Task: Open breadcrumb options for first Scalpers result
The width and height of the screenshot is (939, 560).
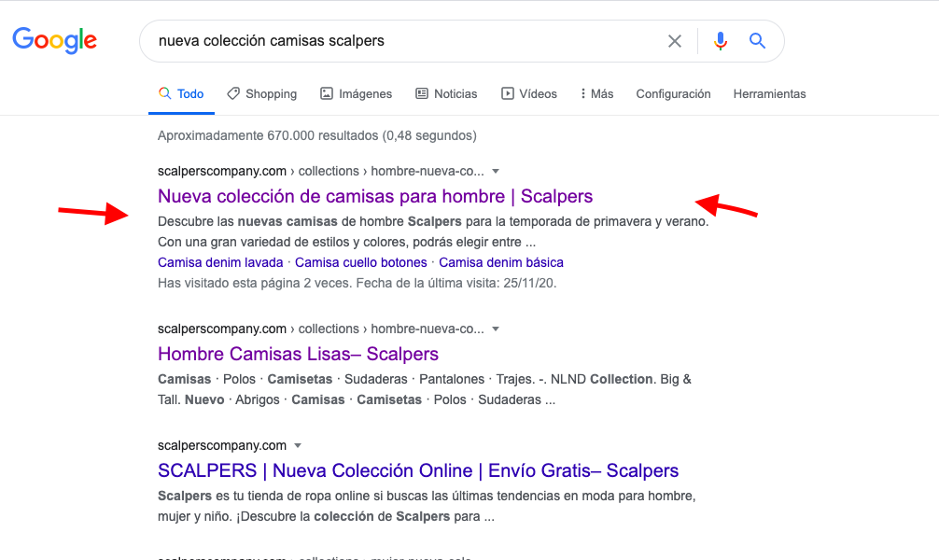Action: coord(496,171)
